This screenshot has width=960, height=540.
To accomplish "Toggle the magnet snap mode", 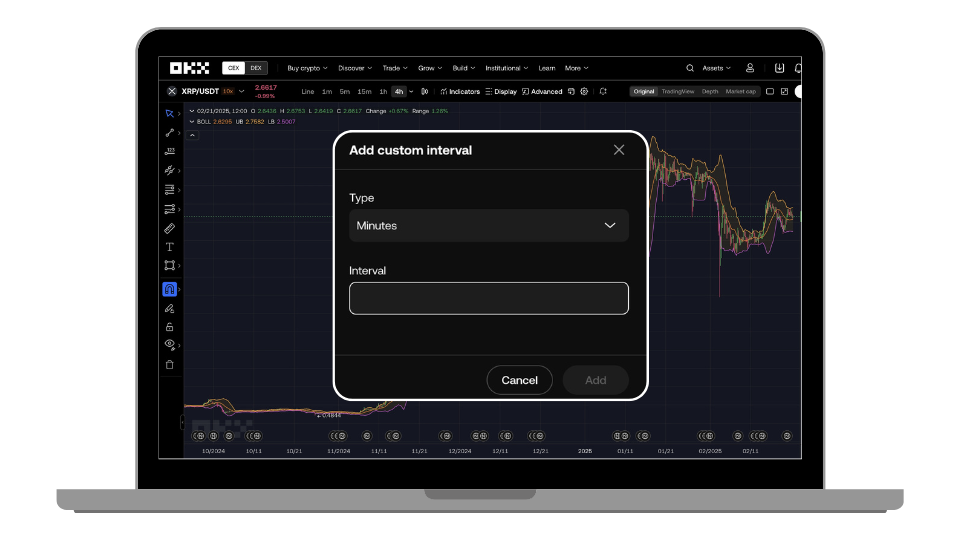I will tap(170, 289).
